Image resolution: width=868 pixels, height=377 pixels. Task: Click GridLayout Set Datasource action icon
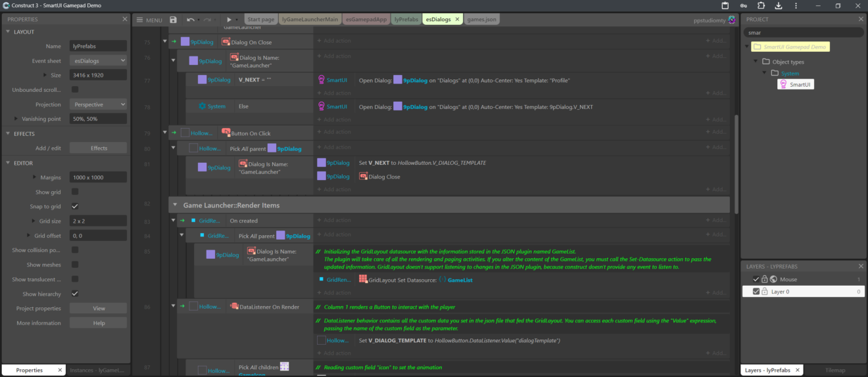click(364, 279)
